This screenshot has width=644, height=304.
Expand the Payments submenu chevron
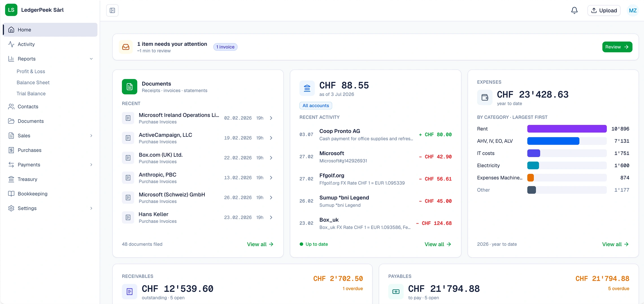[x=91, y=165]
